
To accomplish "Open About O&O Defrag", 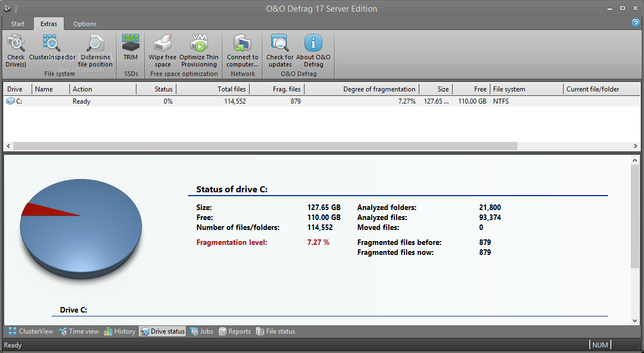I will (313, 50).
